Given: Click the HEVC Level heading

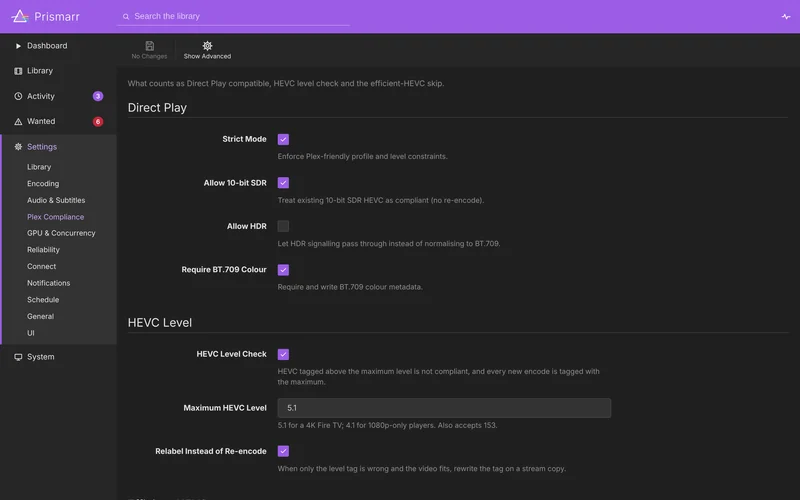Looking at the screenshot, I should click(x=160, y=323).
